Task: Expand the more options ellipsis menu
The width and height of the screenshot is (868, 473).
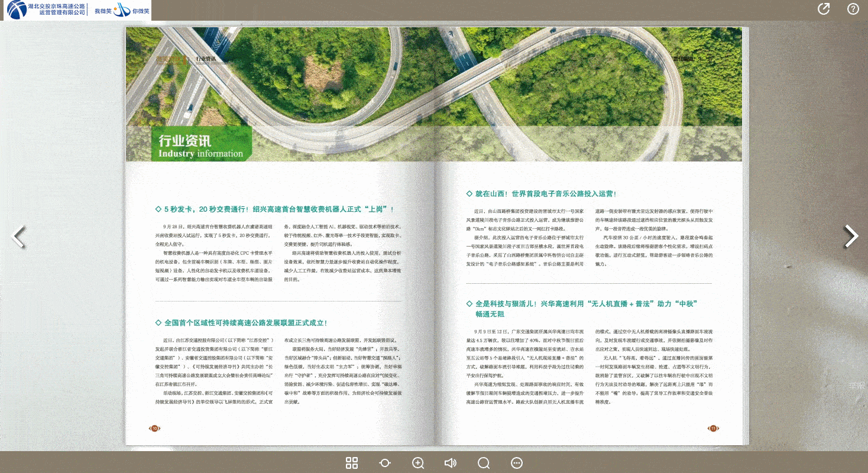Action: click(516, 463)
